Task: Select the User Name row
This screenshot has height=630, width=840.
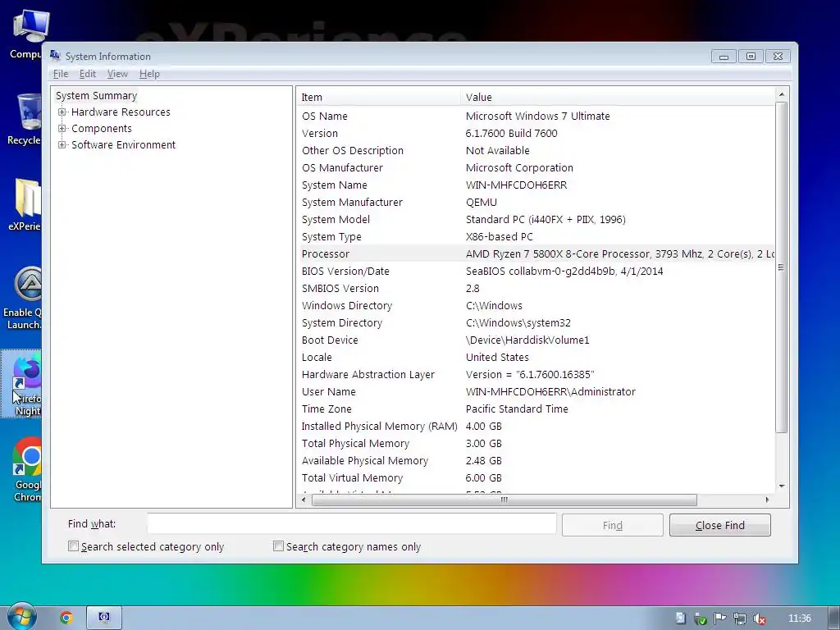Action: 536,391
